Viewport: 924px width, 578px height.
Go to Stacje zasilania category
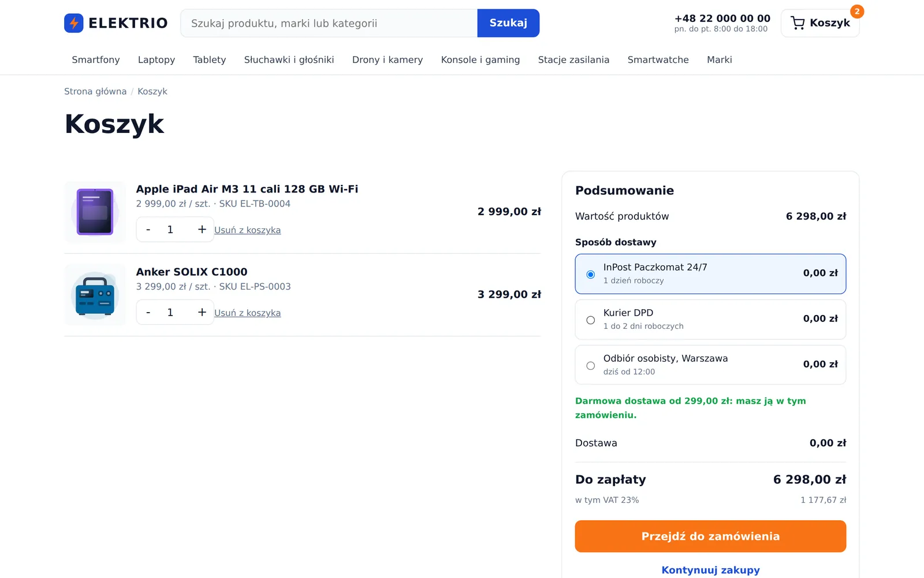point(573,60)
